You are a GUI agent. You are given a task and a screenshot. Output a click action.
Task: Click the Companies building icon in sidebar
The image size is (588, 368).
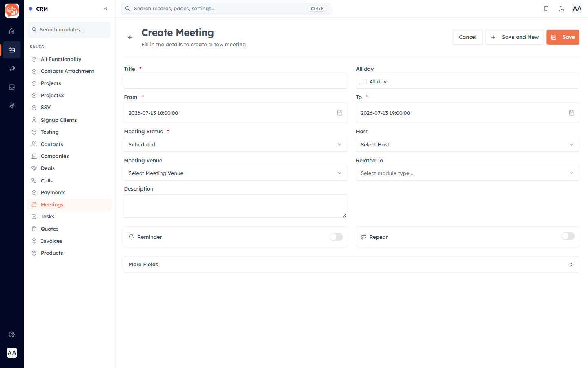pos(34,156)
